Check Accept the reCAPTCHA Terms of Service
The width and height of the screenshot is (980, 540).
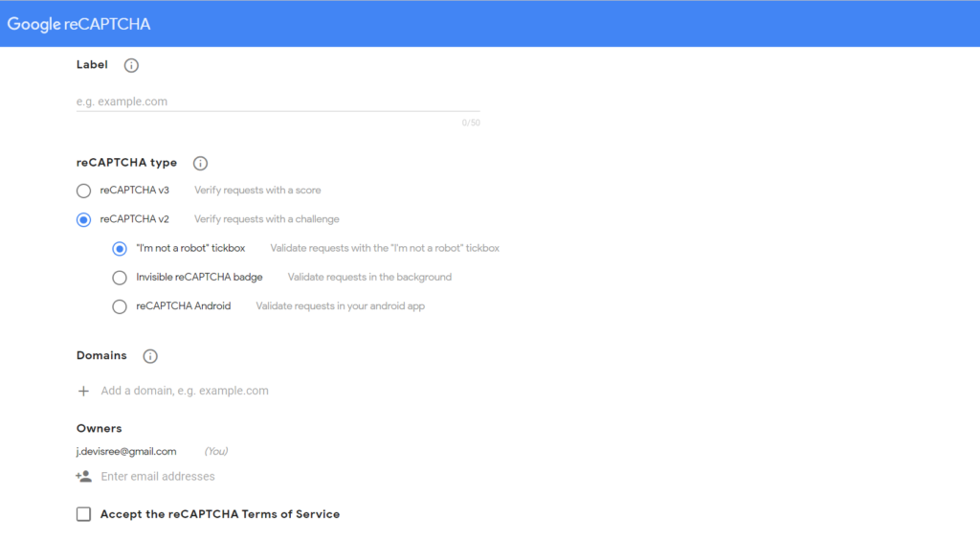(x=84, y=514)
